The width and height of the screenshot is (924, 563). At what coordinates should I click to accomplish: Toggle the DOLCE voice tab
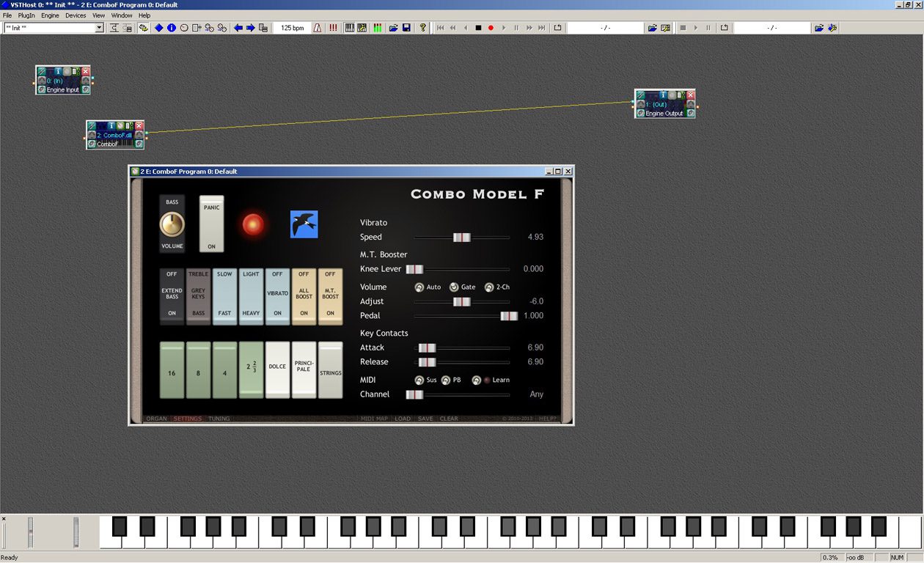277,370
